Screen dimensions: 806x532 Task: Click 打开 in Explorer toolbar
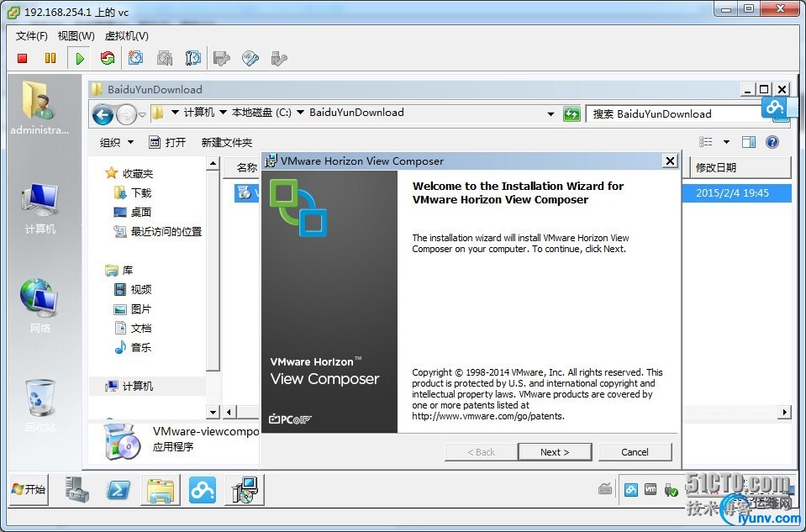167,142
